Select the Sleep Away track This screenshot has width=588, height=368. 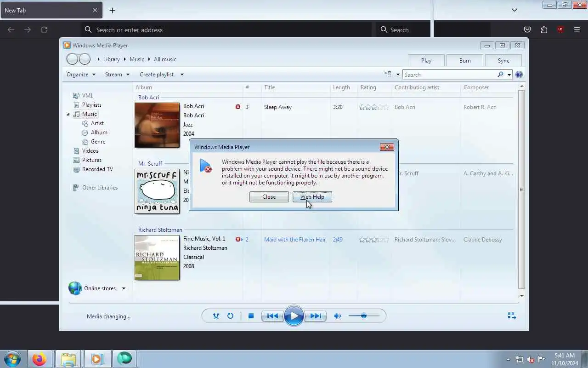278,107
